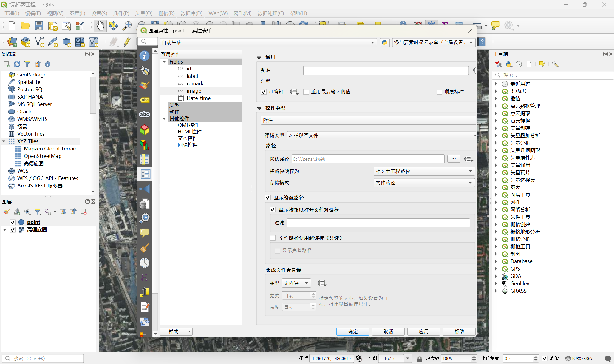
Task: Click the 过滤 input field
Action: click(x=378, y=223)
